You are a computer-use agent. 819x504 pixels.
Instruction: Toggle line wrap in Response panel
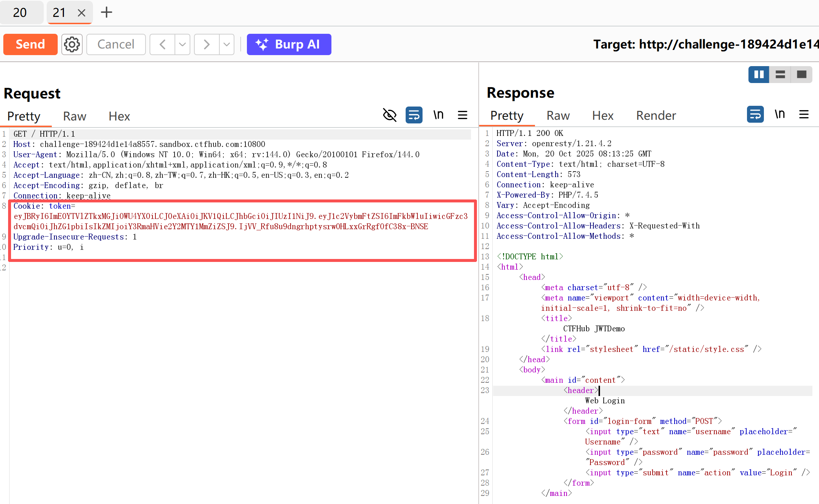coord(755,115)
